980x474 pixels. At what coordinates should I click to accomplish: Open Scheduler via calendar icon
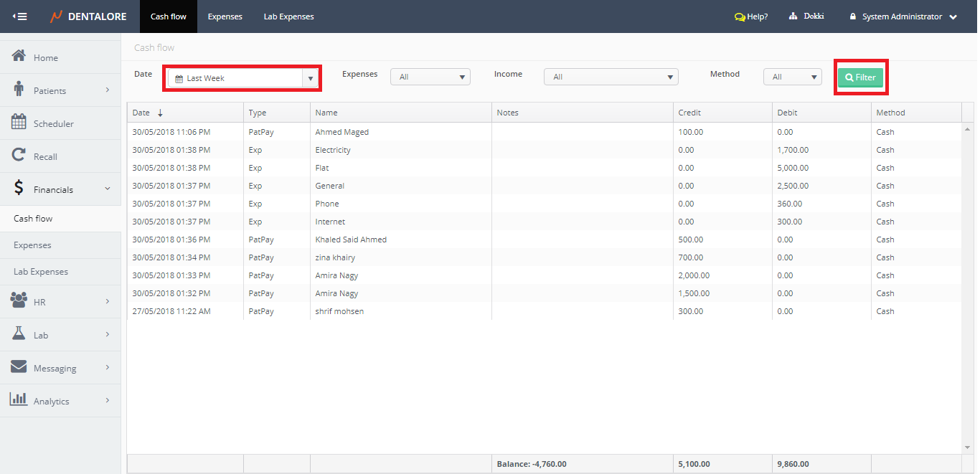[x=19, y=123]
